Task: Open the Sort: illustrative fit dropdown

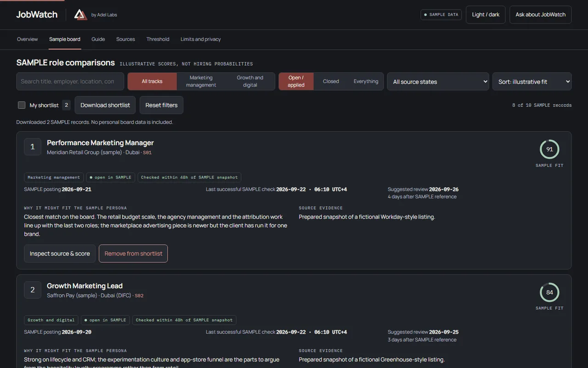Action: [x=532, y=81]
